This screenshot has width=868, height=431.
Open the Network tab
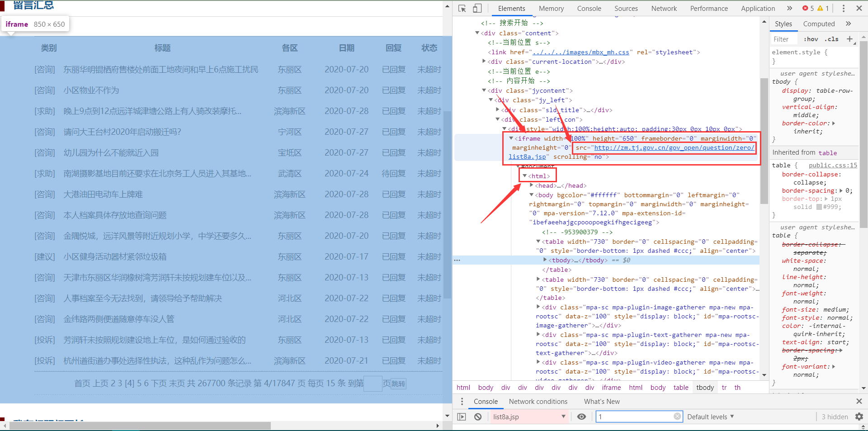664,8
